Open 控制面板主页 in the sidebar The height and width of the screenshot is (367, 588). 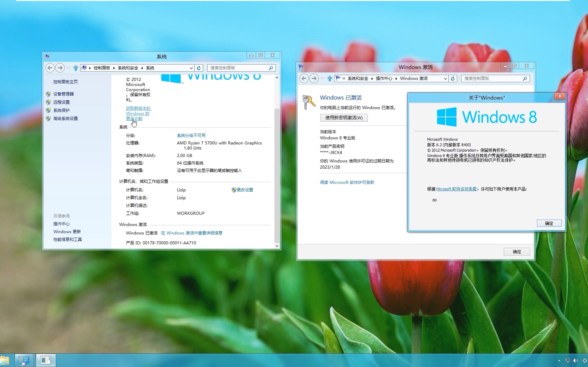[x=66, y=82]
